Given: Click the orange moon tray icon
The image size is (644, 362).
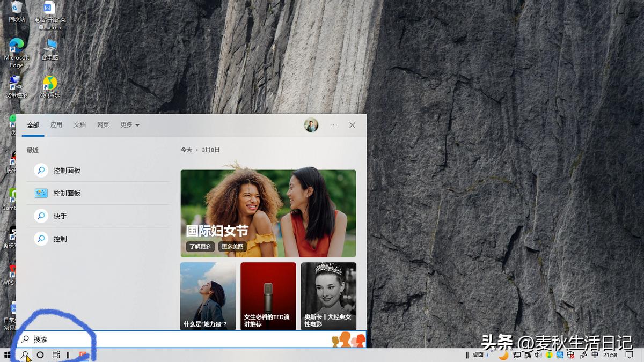Looking at the screenshot, I should [503, 355].
